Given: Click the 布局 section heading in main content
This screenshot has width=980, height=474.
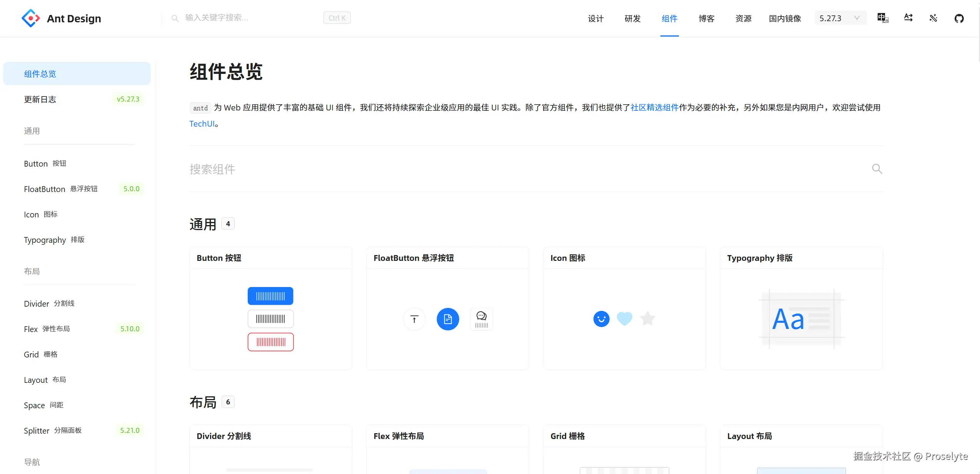Looking at the screenshot, I should click(x=203, y=402).
